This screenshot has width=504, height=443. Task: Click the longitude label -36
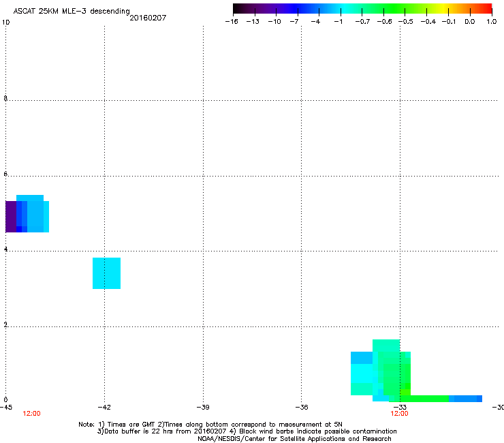(302, 408)
